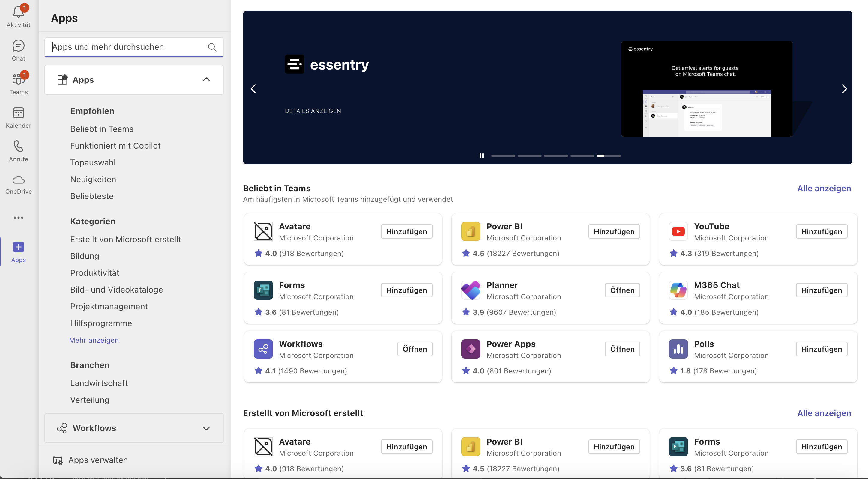Image resolution: width=868 pixels, height=479 pixels.
Task: Click Hinzufügen for YouTube
Action: pyautogui.click(x=822, y=231)
